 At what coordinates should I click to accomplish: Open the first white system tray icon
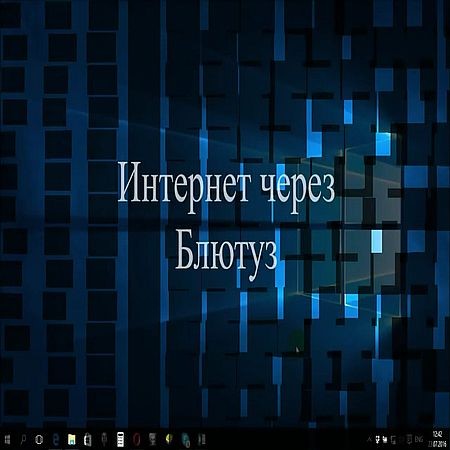[377, 440]
